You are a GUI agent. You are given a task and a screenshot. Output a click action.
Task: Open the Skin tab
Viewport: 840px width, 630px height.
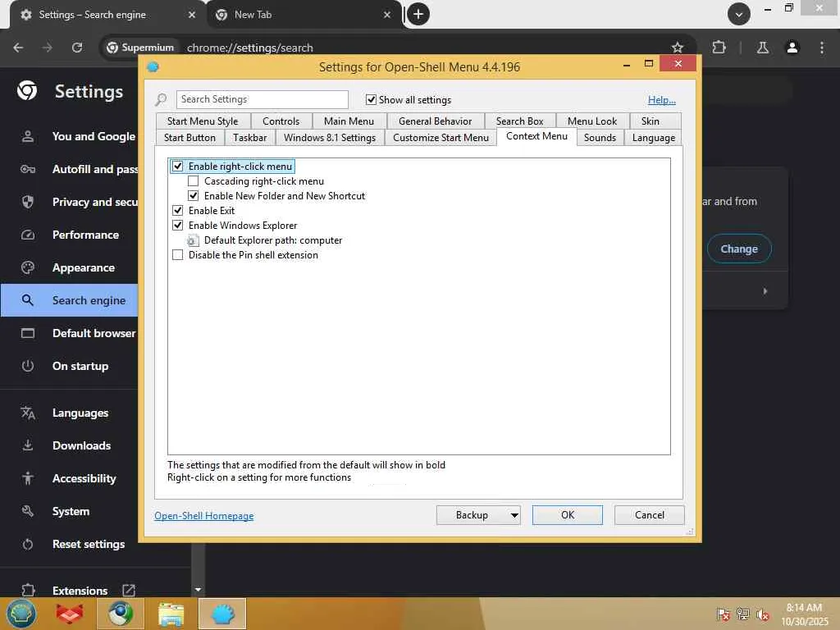click(x=651, y=121)
